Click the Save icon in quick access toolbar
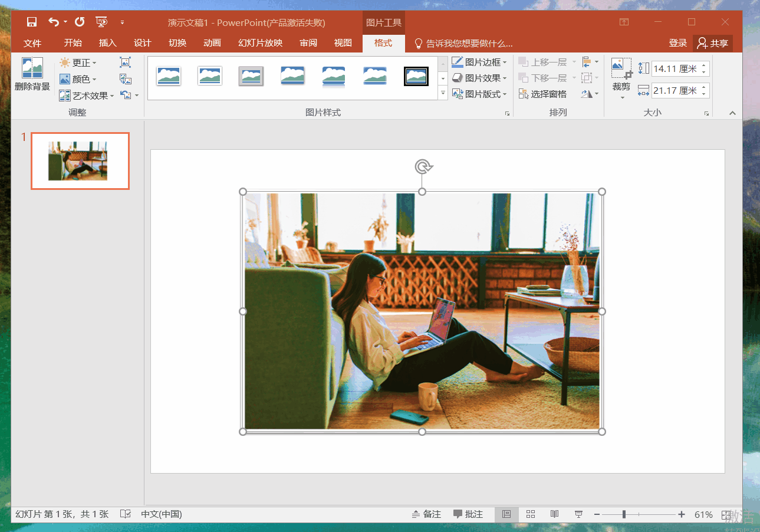This screenshot has height=532, width=760. (x=32, y=22)
